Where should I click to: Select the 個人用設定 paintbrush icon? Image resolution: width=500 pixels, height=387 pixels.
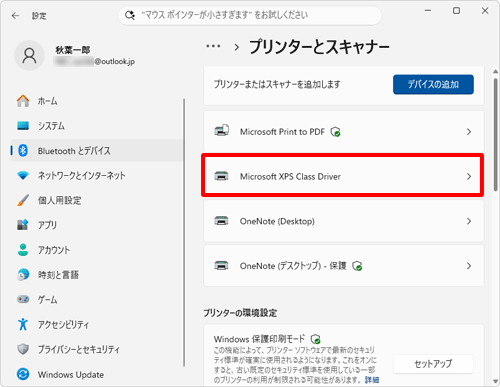23,200
